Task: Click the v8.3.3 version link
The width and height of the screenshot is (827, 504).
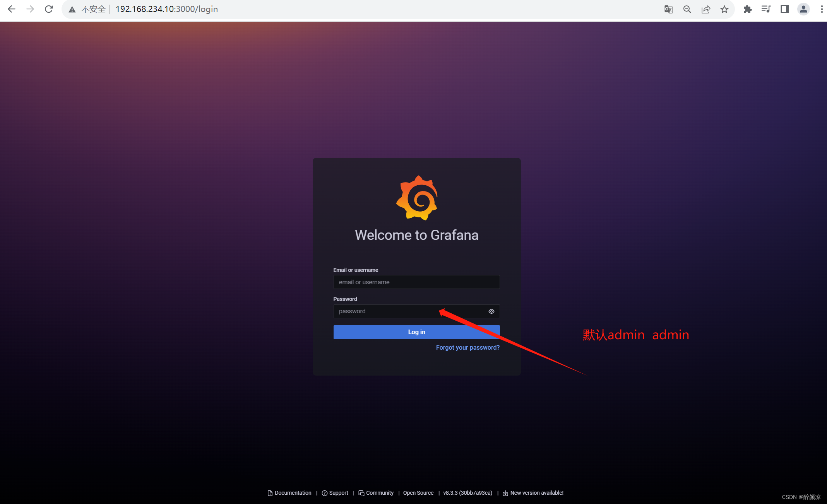Action: pos(467,493)
